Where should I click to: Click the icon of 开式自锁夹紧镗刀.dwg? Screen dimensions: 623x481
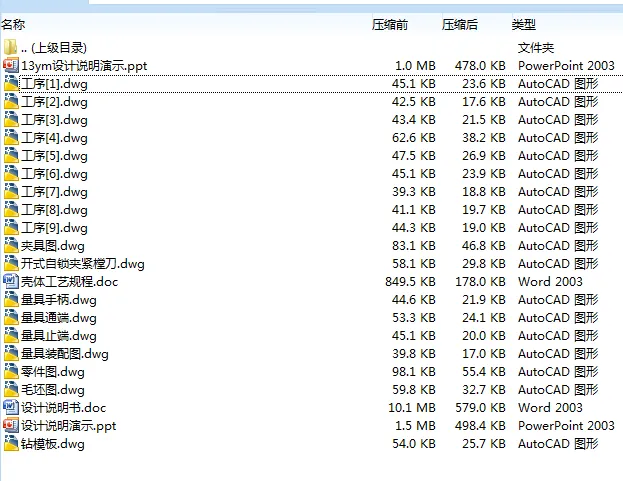click(x=11, y=263)
